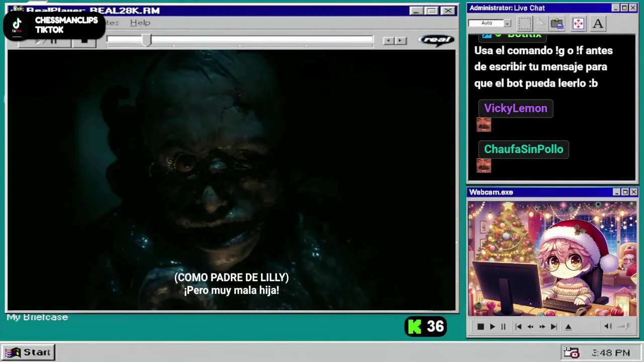Open the folder toolbox icon in Live Chat
644x362 pixels.
tap(557, 24)
